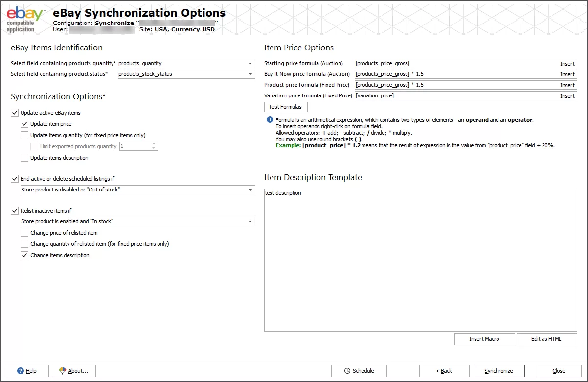This screenshot has height=382, width=588.
Task: Click the Variation price formula field
Action: click(455, 96)
